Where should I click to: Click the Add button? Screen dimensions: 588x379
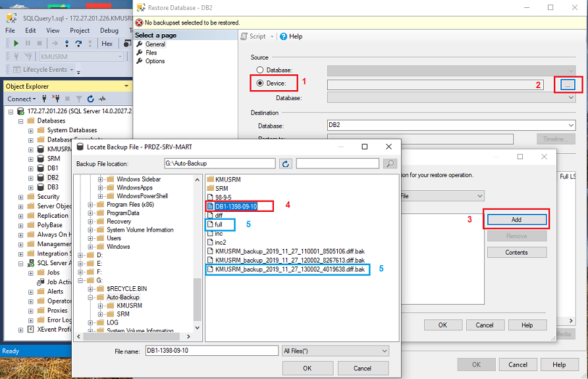[517, 220]
